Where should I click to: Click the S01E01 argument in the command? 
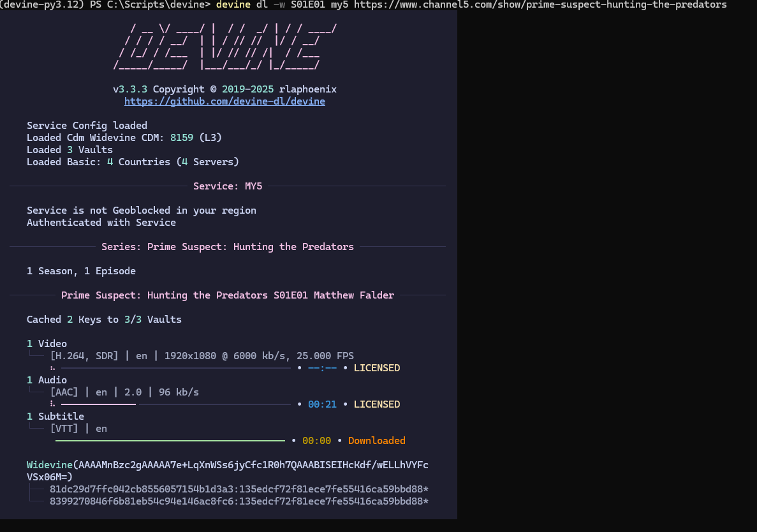[307, 5]
